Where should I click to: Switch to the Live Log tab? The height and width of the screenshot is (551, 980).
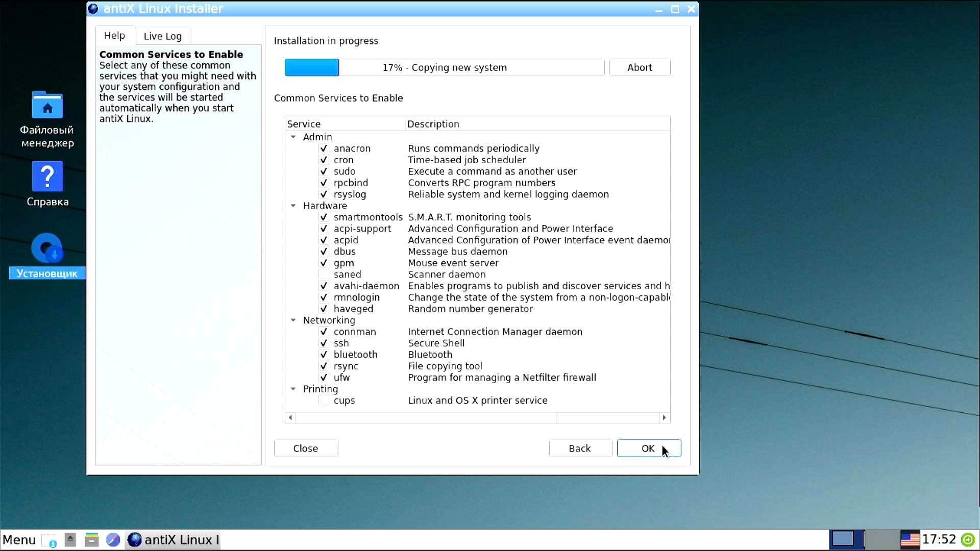[x=162, y=36]
